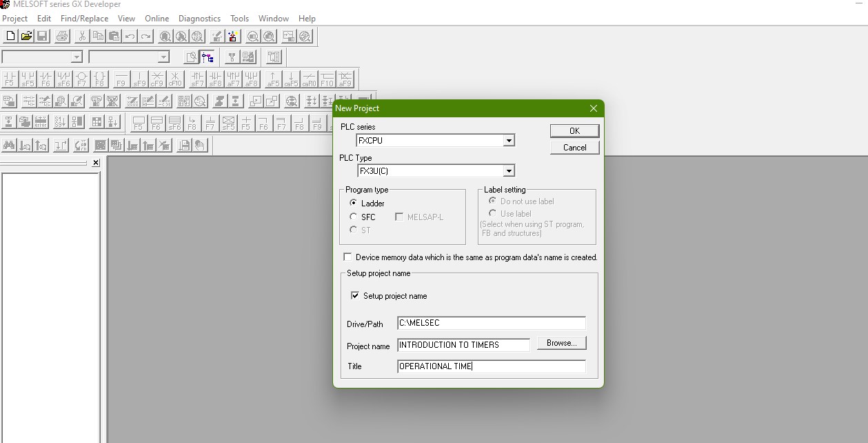The height and width of the screenshot is (443, 868).
Task: Click the Copy toolbar icon
Action: tap(98, 37)
